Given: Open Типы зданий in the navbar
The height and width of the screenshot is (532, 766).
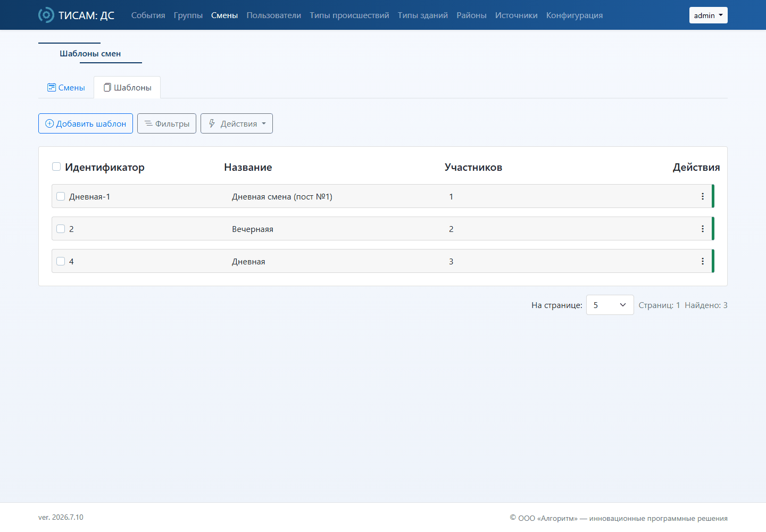Looking at the screenshot, I should tap(423, 15).
